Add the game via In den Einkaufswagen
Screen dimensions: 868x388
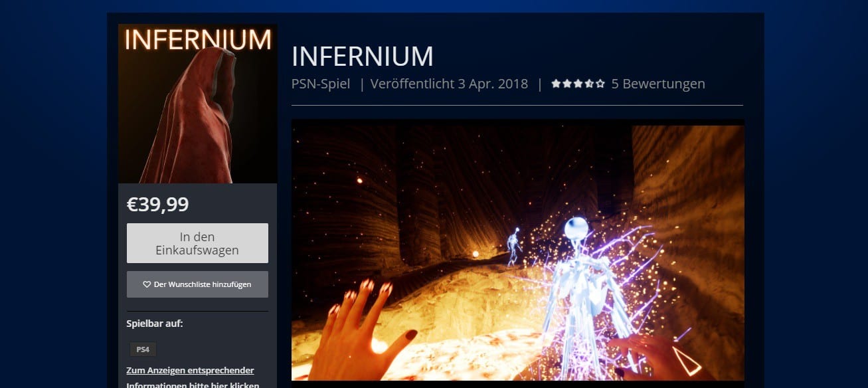[x=197, y=243]
